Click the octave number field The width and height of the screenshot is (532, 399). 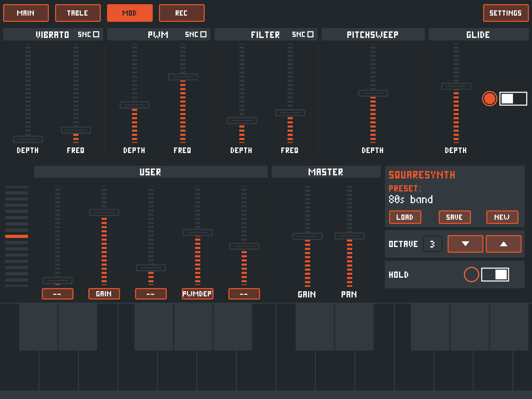click(432, 244)
